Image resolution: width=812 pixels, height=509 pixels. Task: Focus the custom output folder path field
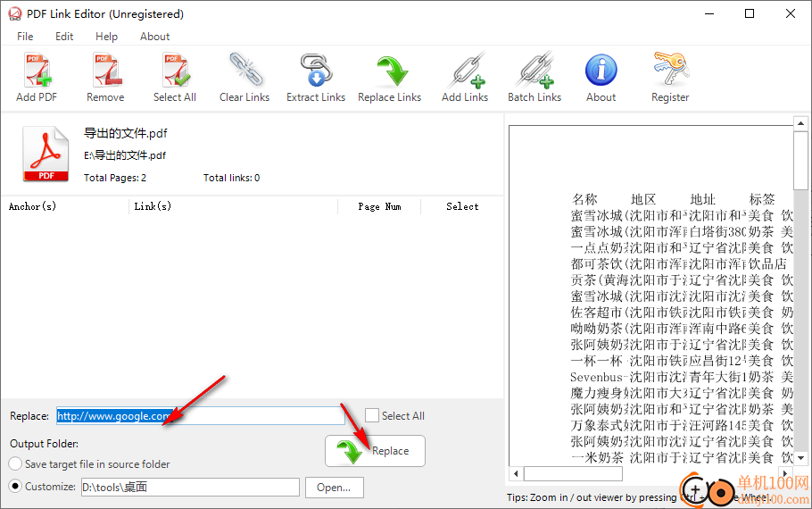pyautogui.click(x=190, y=488)
